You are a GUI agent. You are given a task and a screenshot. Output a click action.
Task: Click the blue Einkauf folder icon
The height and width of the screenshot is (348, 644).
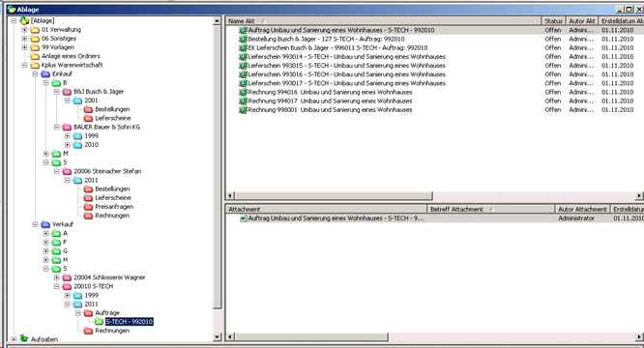[45, 73]
